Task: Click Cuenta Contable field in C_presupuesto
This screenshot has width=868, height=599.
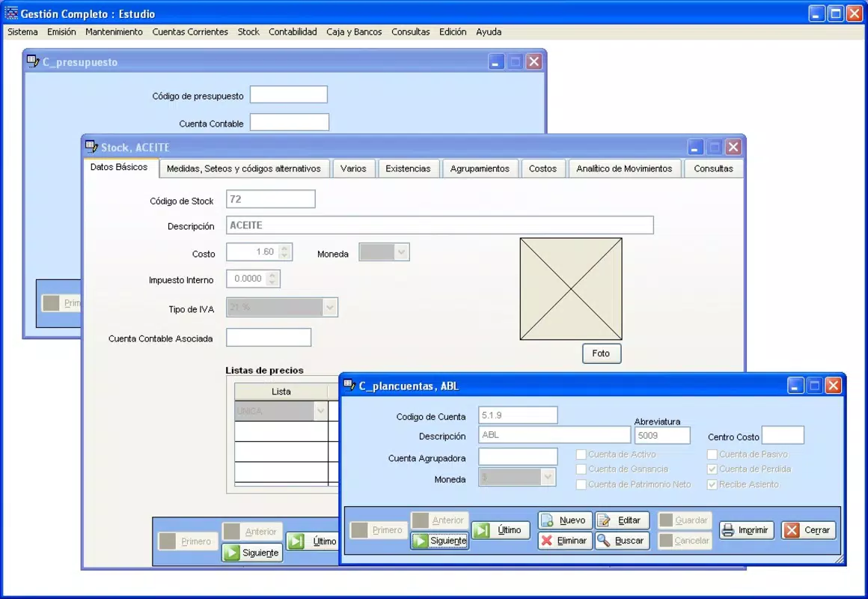Action: tap(290, 123)
